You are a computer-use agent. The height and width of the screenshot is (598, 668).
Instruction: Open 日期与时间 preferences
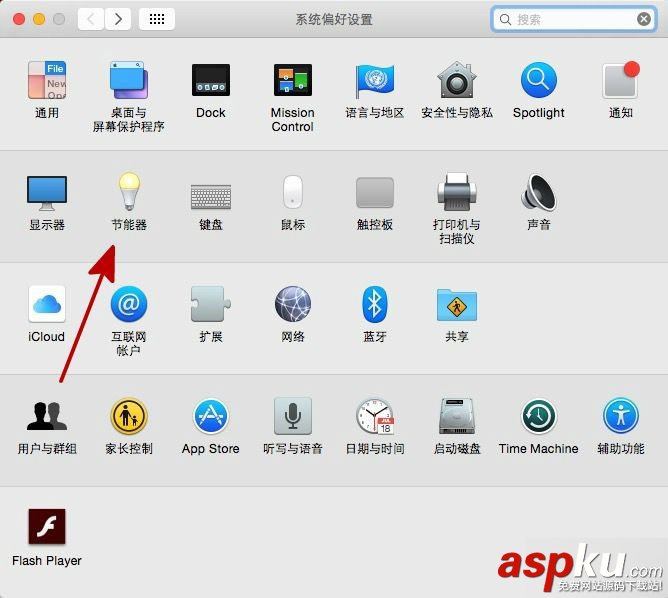tap(375, 416)
